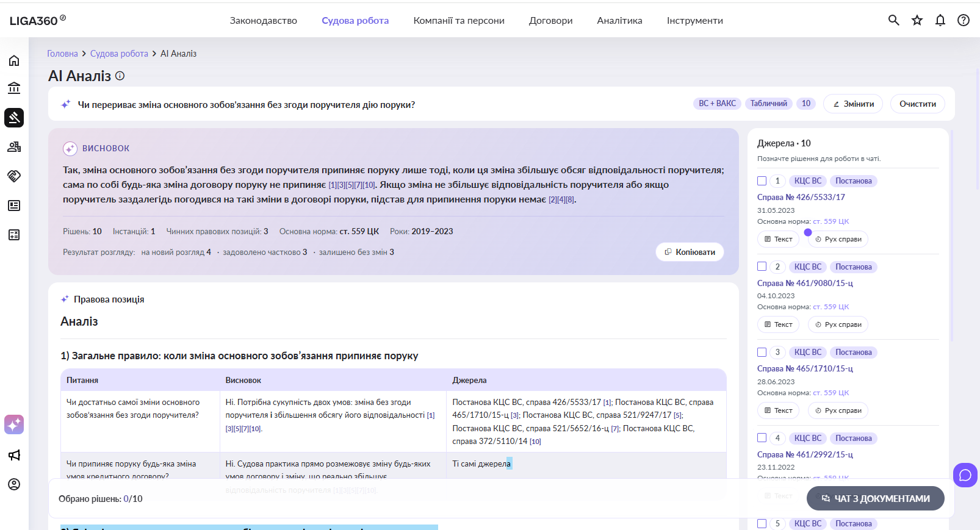Open the Законодавство menu
Image resolution: width=980 pixels, height=530 pixels.
pos(264,21)
